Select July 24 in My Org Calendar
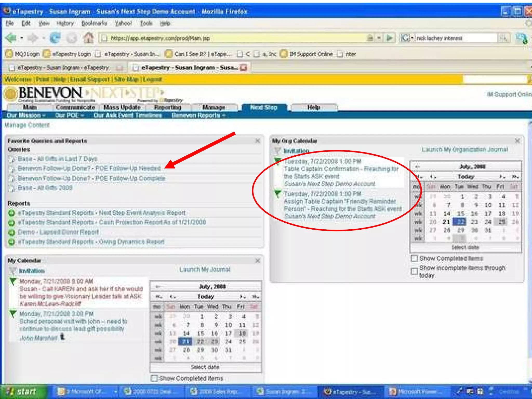 (488, 222)
